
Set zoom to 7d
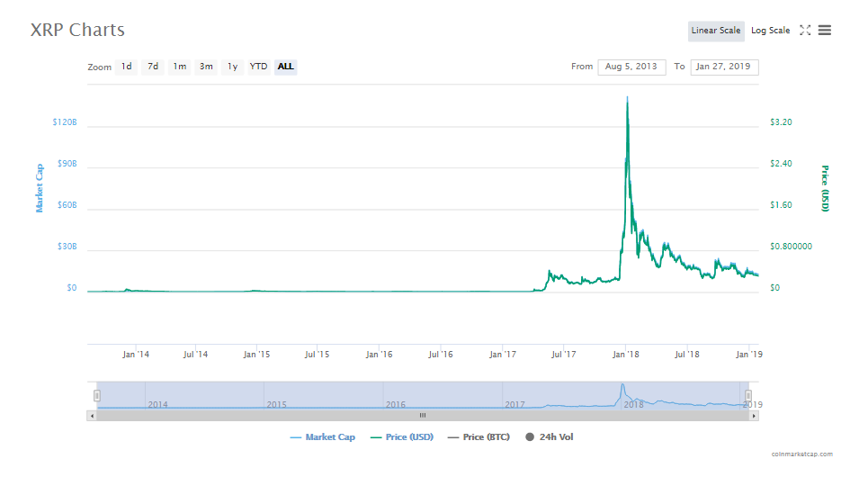[x=153, y=67]
